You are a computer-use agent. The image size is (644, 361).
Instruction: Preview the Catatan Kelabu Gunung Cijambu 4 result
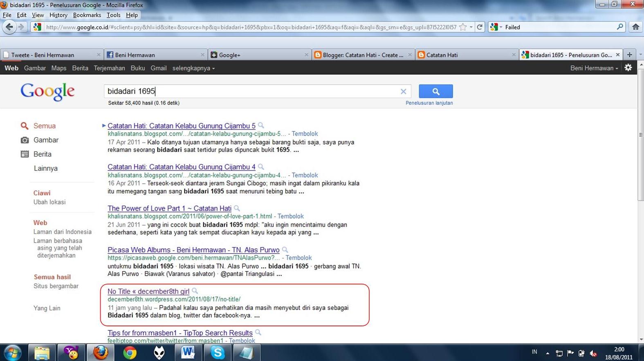coord(261,167)
